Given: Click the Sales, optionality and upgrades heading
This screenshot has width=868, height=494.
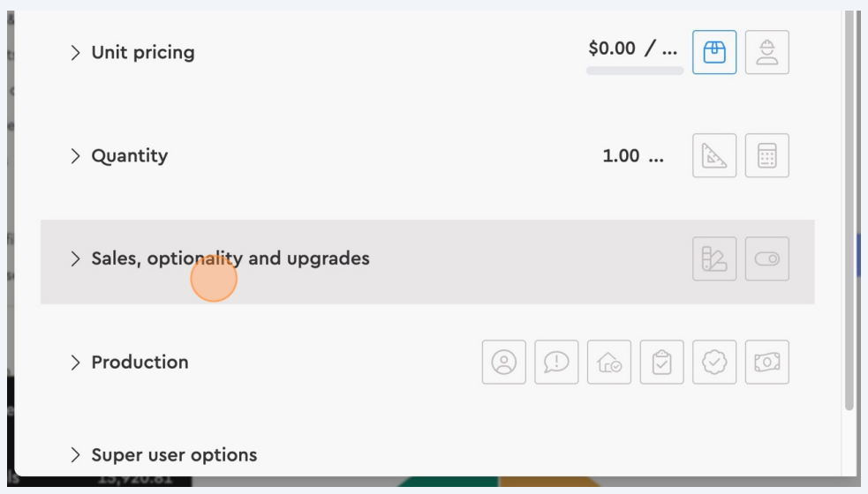Looking at the screenshot, I should [x=230, y=259].
